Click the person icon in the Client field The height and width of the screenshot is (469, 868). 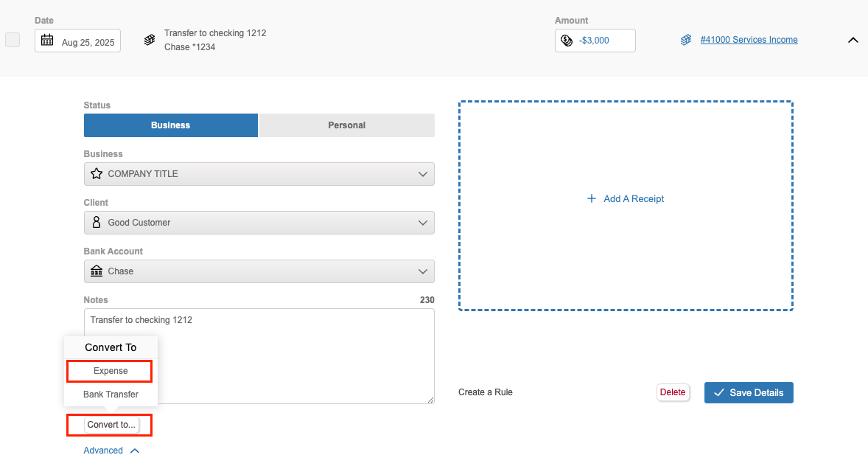pos(96,223)
